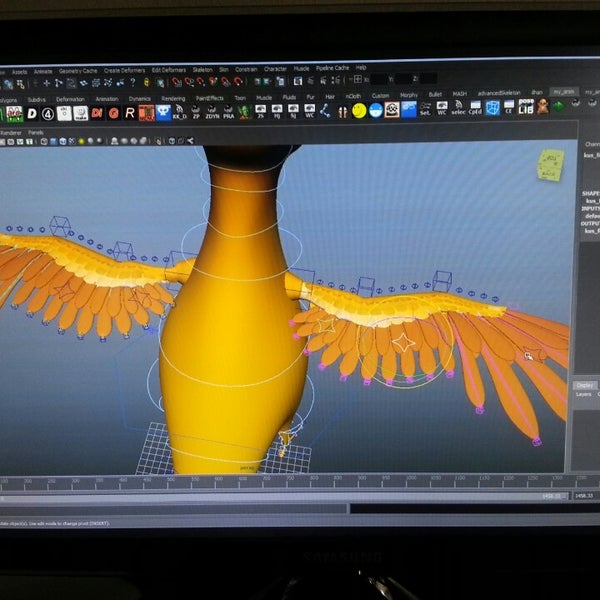
Task: Open the Edit Deformers menu
Action: pos(169,70)
